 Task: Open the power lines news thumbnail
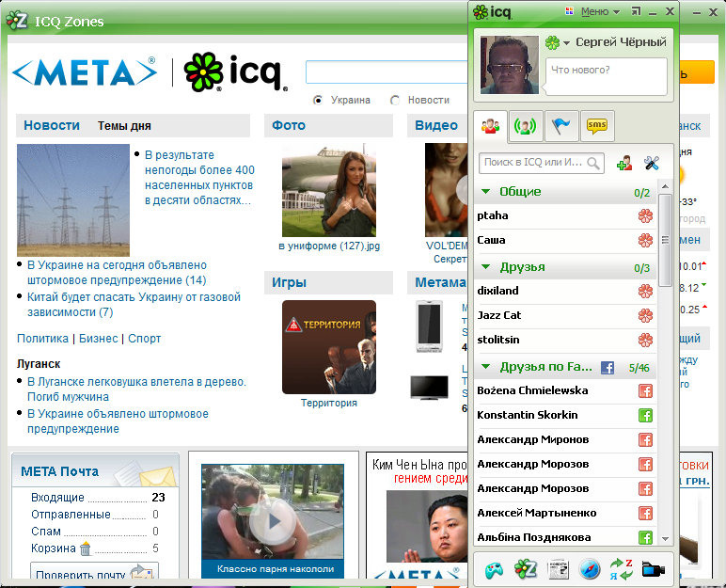[73, 200]
